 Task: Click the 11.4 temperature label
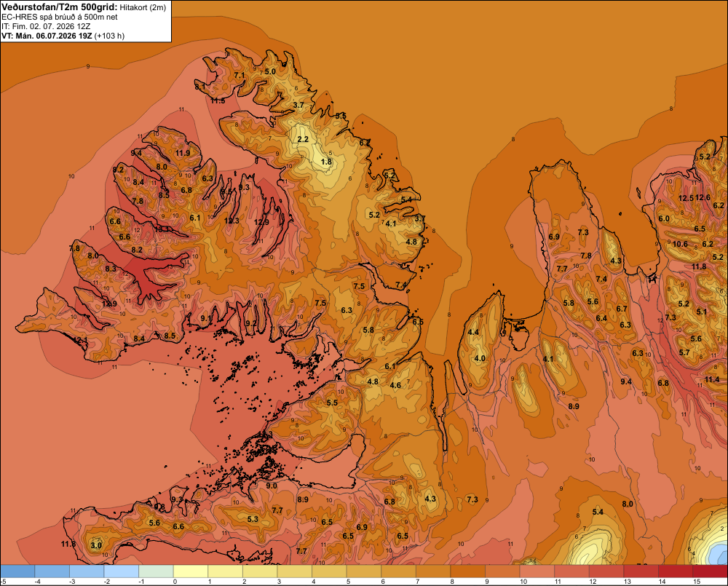point(712,379)
